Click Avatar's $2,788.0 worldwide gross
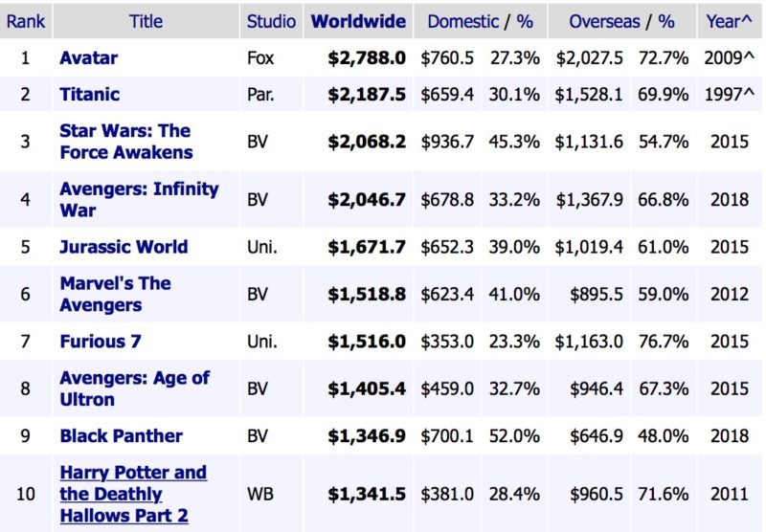Screen dimensions: 766x532 [367, 58]
